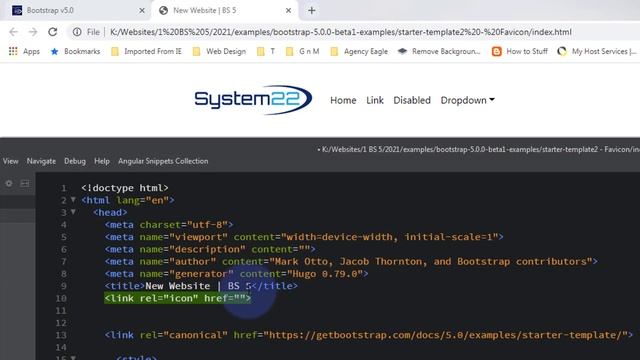
Task: Open the G n M bookmark folder
Action: (x=302, y=51)
